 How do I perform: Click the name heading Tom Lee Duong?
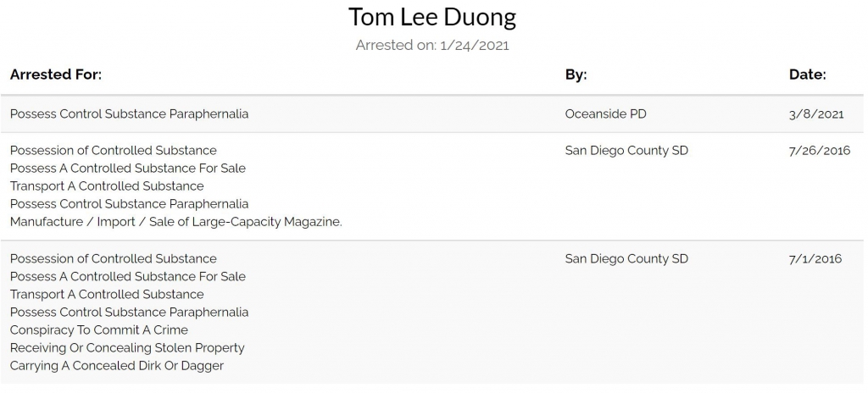432,18
